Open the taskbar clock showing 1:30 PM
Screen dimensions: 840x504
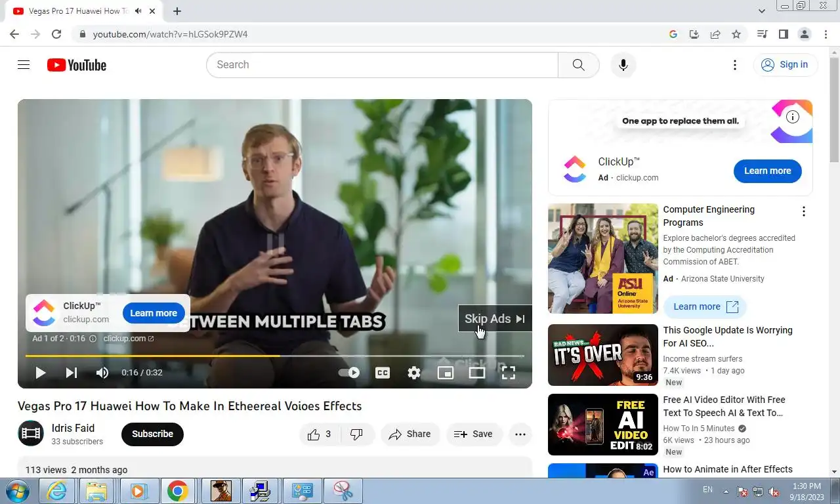coord(807,492)
